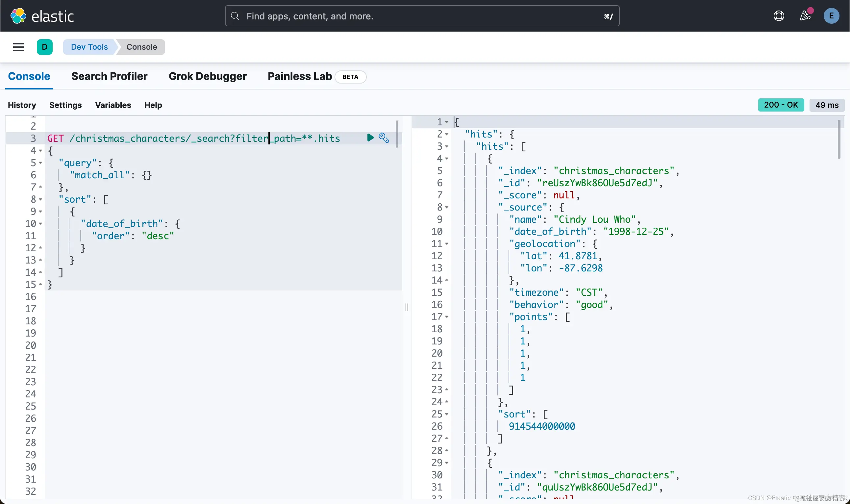Run the request with the green play icon

[370, 138]
